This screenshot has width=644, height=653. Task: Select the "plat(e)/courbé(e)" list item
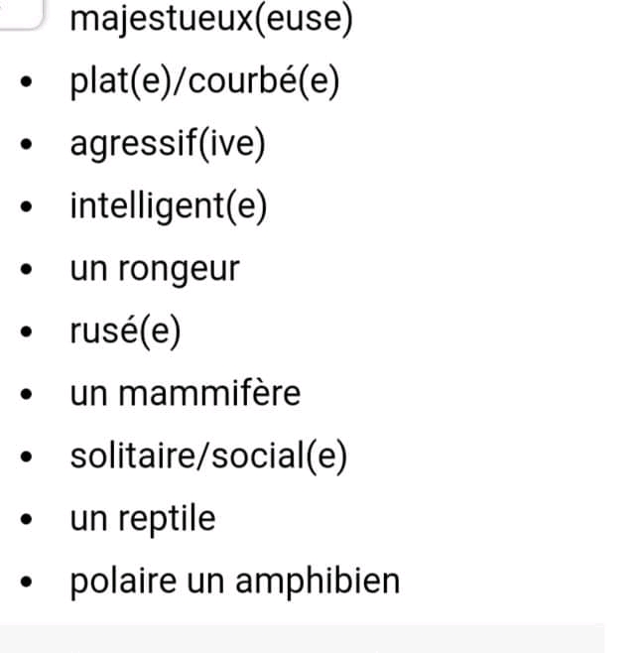coord(204,82)
